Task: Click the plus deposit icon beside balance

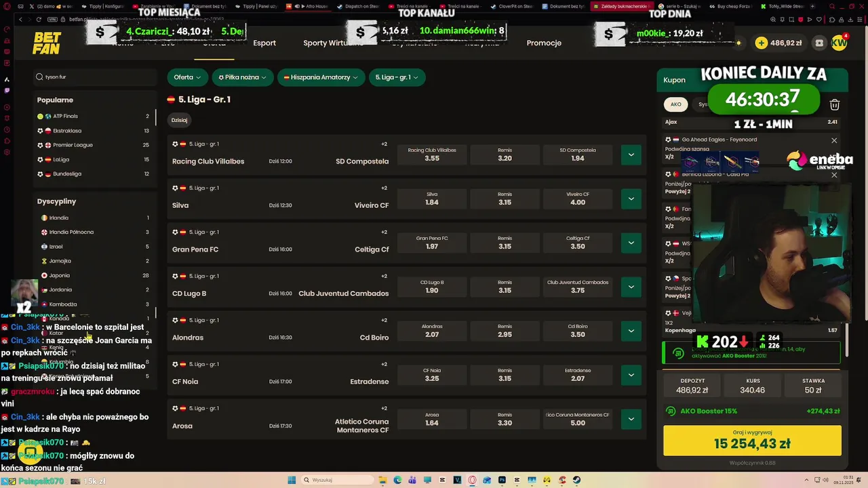Action: [x=762, y=43]
